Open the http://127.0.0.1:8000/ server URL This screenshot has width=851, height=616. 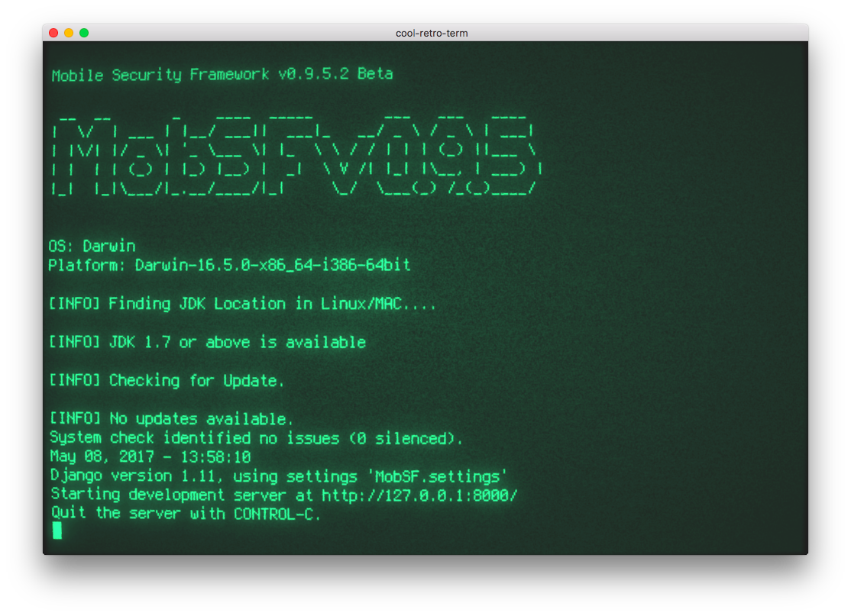click(419, 495)
